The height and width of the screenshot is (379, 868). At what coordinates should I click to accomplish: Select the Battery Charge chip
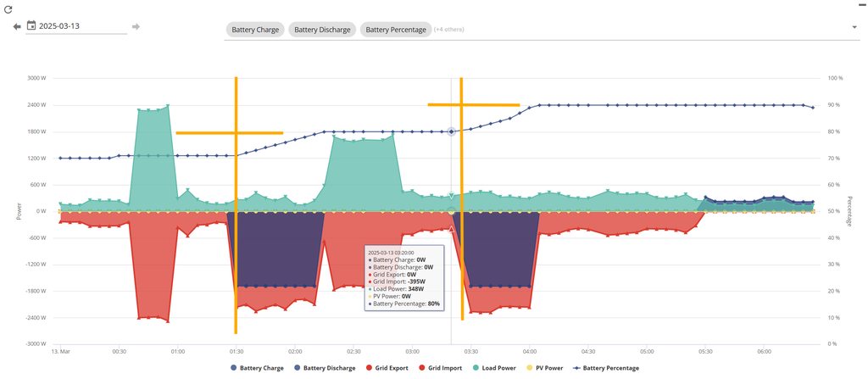click(x=255, y=30)
